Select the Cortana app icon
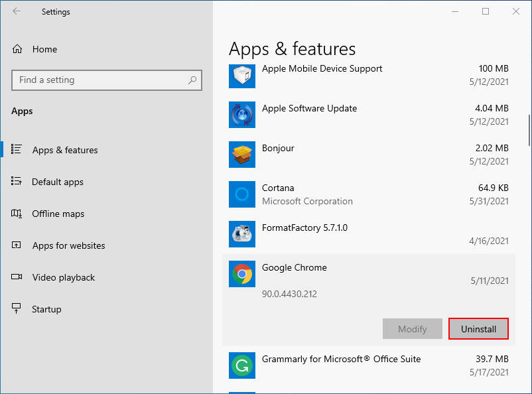Image resolution: width=532 pixels, height=394 pixels. [242, 194]
